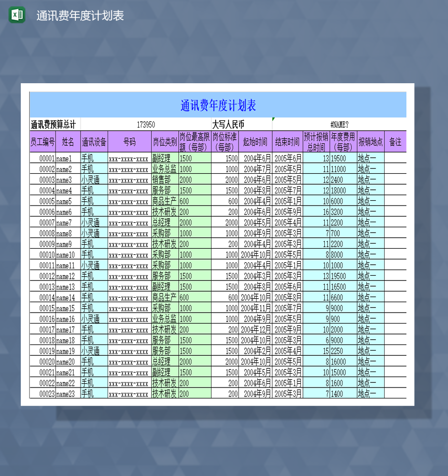Select the budget total value 173950

click(x=146, y=124)
